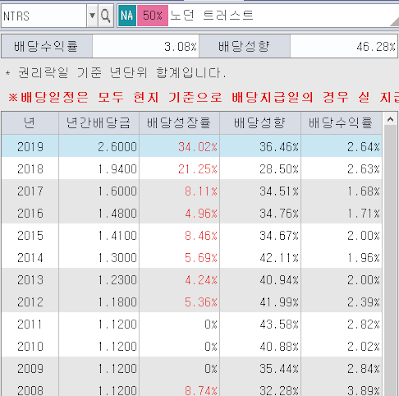Screen dimensions: 399x396
Task: Click the vertical scrollbar track of the table
Action: point(390,260)
